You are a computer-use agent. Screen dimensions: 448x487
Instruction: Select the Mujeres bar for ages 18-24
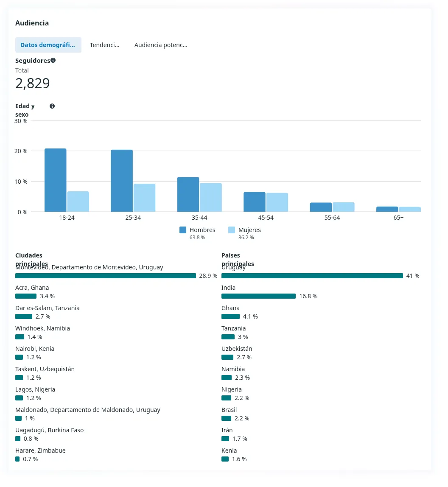click(78, 202)
